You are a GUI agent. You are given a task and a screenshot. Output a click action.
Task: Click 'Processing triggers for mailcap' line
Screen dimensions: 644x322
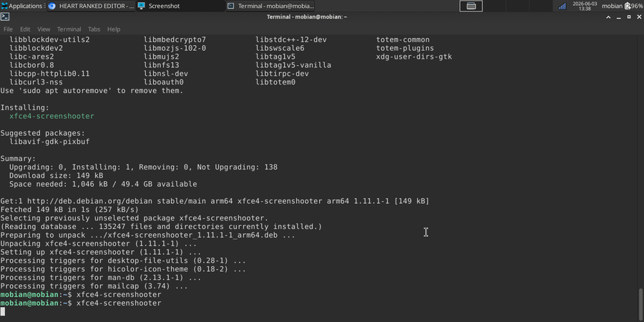pyautogui.click(x=94, y=286)
